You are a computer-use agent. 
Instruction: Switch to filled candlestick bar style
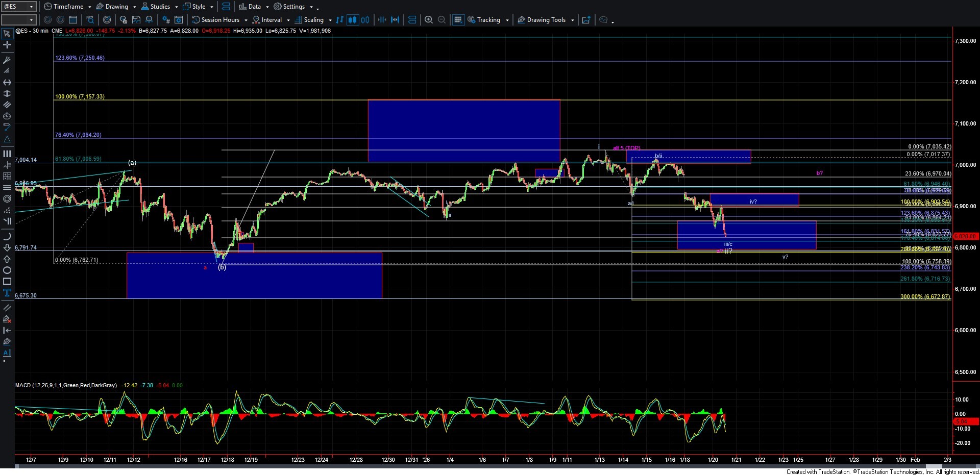click(352, 20)
